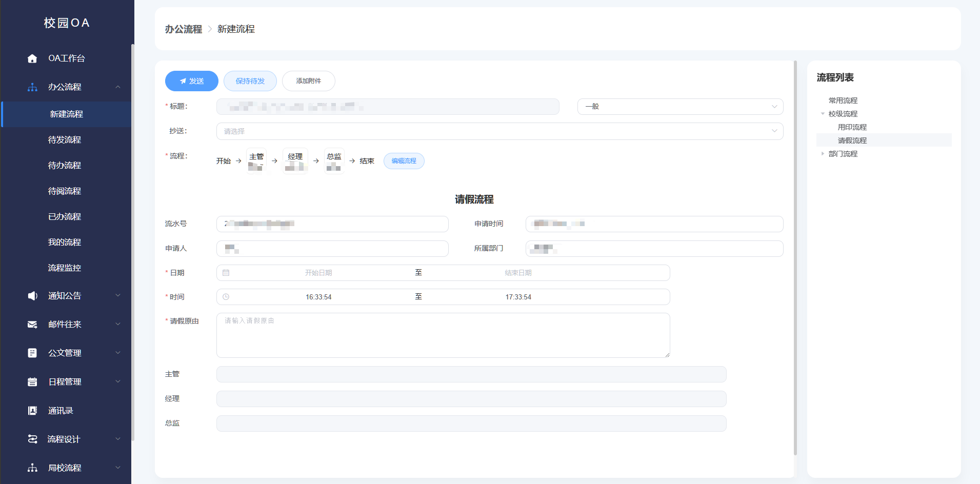Click the 所属部门 department field
The width and height of the screenshot is (980, 484).
pyautogui.click(x=654, y=249)
